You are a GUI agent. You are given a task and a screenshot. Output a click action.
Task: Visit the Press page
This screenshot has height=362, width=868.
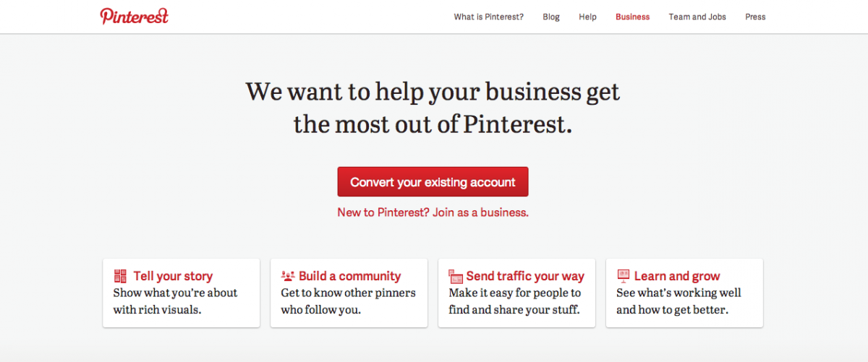point(755,17)
